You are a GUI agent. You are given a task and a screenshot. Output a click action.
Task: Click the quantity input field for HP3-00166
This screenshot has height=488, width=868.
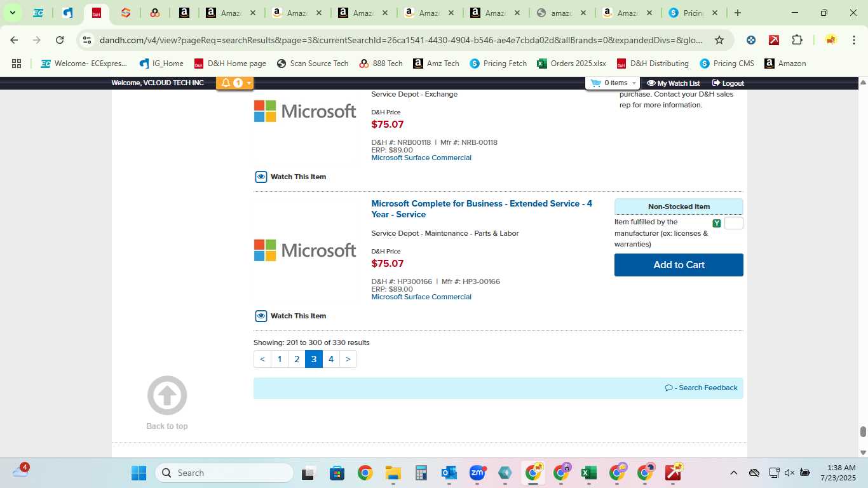point(733,223)
